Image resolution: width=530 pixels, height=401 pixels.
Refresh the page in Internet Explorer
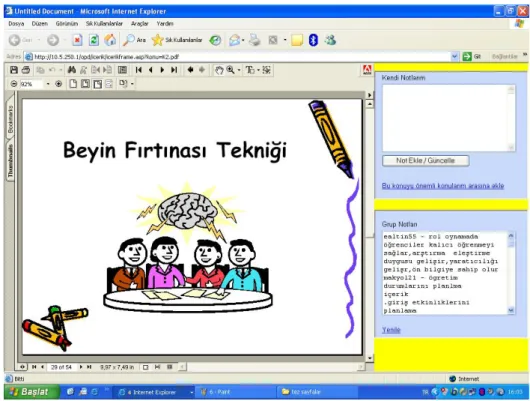(94, 40)
